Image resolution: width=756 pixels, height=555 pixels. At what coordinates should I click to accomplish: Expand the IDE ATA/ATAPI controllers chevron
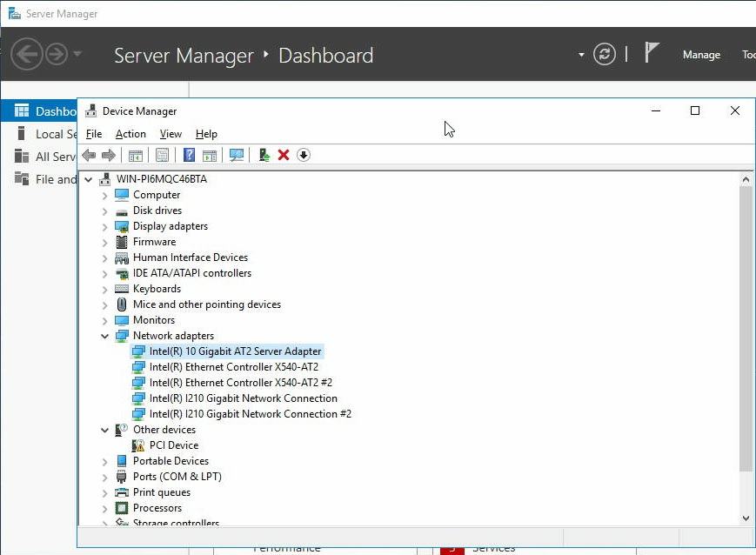click(x=104, y=274)
